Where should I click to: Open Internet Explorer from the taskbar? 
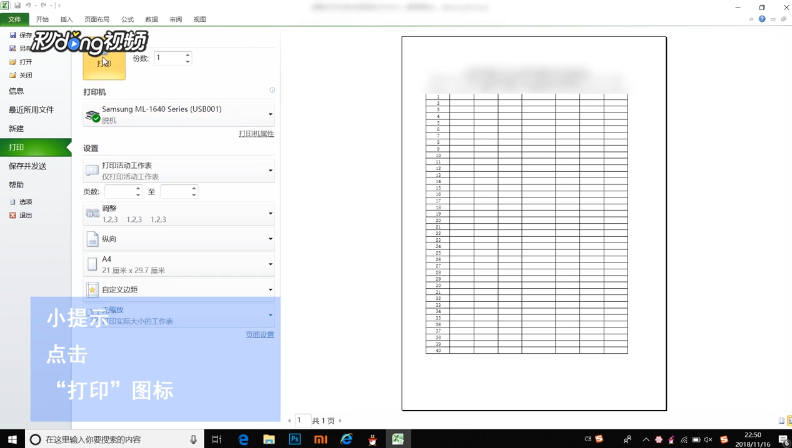point(346,439)
